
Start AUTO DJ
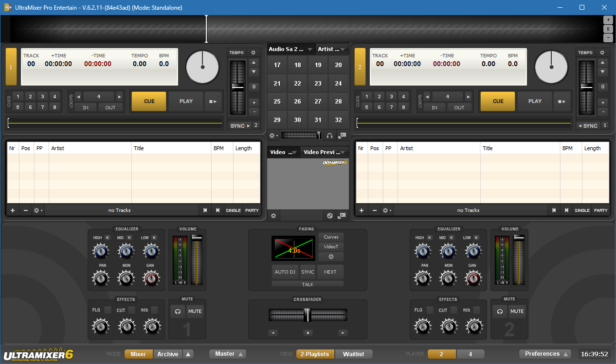pos(285,272)
